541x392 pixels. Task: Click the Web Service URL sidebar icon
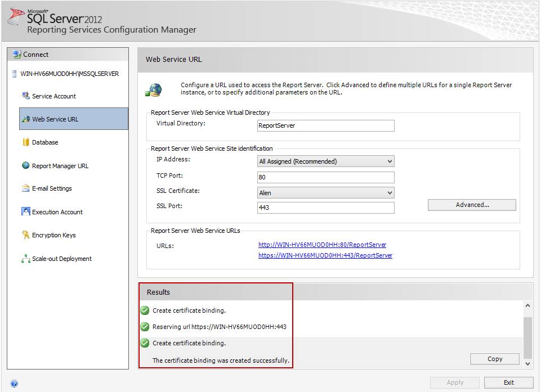click(26, 119)
